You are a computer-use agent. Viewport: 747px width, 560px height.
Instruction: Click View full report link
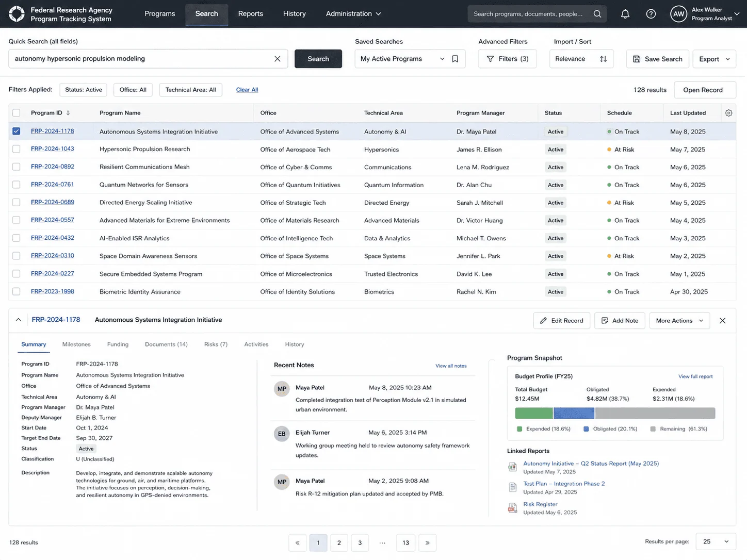pyautogui.click(x=695, y=377)
